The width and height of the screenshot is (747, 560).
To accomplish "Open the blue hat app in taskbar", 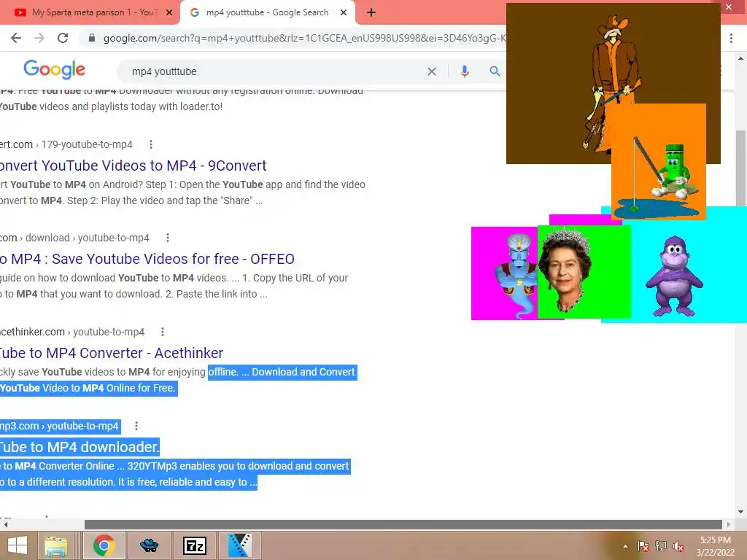I will pos(150,545).
